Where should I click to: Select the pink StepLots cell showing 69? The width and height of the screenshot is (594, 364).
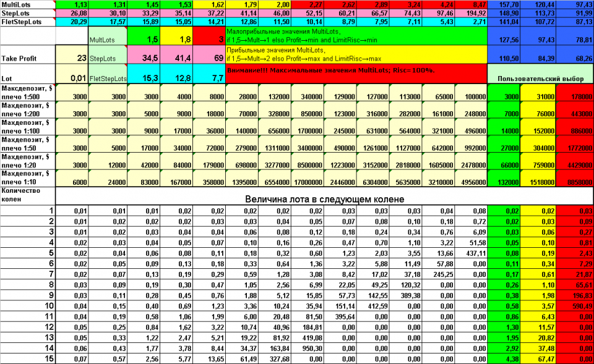(x=209, y=54)
